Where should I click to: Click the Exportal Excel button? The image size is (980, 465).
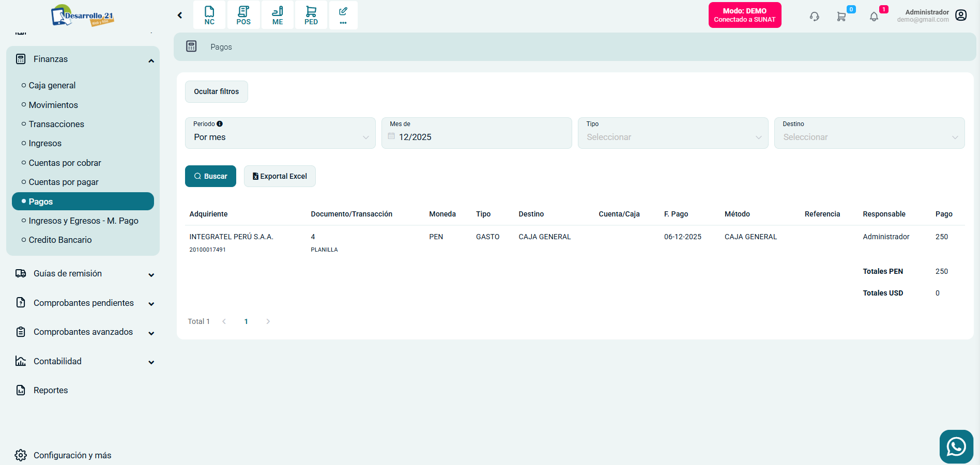click(x=280, y=176)
